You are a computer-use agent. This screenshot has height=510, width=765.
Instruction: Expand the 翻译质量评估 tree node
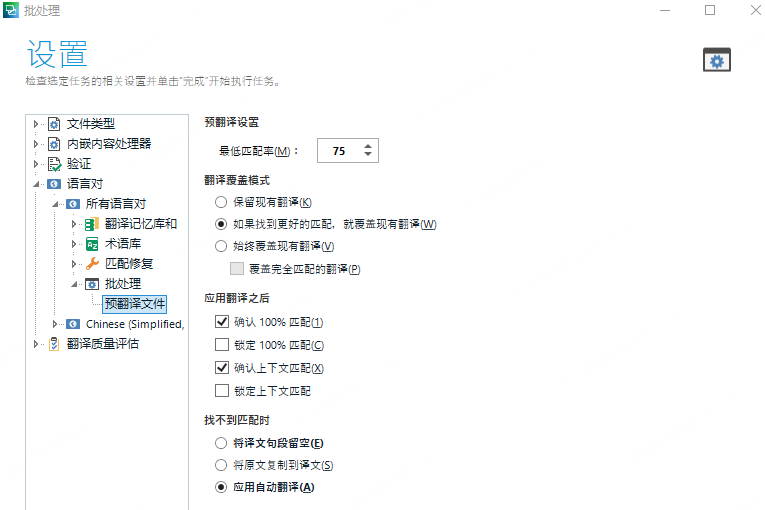(x=36, y=344)
